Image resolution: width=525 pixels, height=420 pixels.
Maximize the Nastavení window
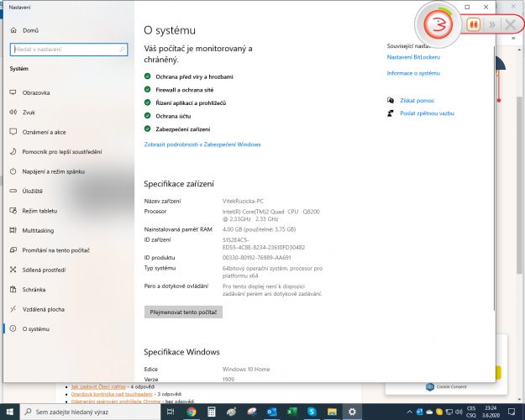tap(467, 7)
